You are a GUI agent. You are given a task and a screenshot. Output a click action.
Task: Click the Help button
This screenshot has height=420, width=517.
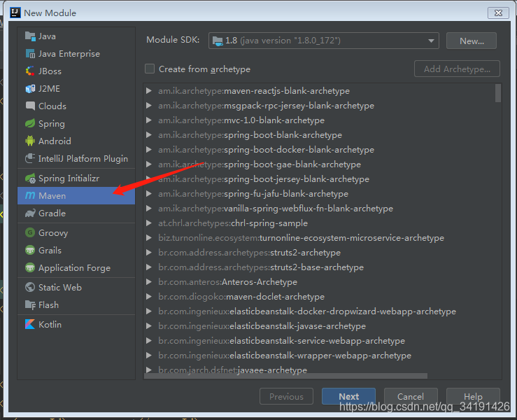coord(473,396)
